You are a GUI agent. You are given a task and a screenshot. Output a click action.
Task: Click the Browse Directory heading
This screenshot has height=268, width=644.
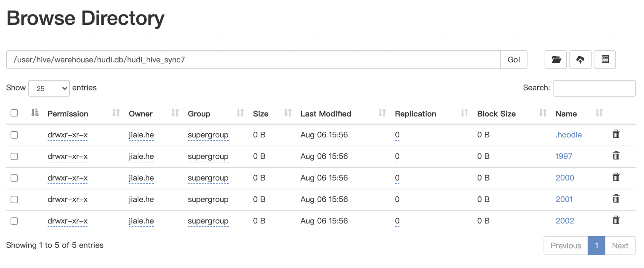(x=85, y=18)
